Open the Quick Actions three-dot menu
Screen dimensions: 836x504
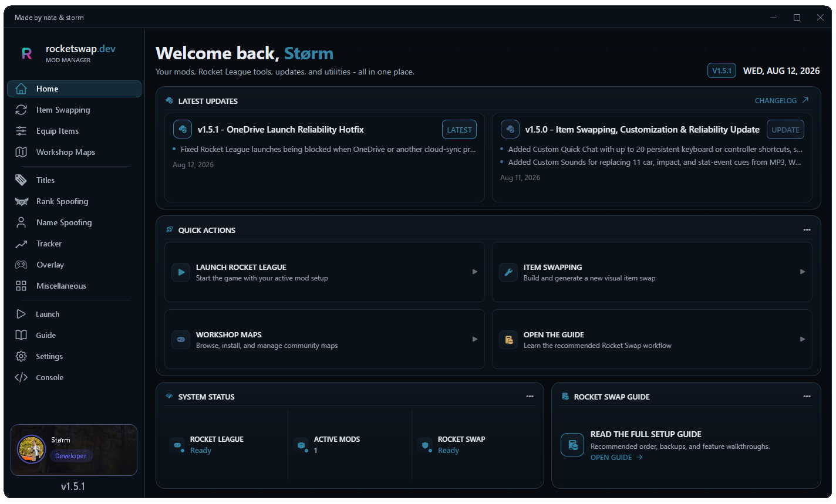[x=807, y=230]
